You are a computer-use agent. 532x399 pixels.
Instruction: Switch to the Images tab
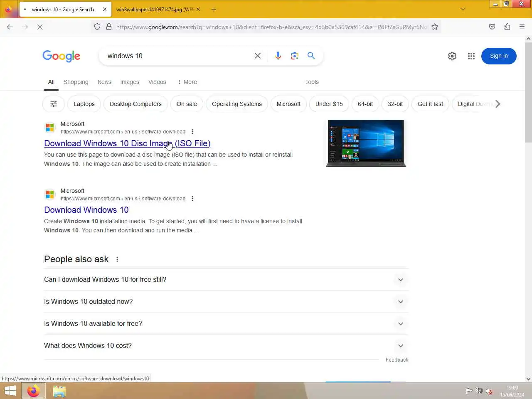130,82
